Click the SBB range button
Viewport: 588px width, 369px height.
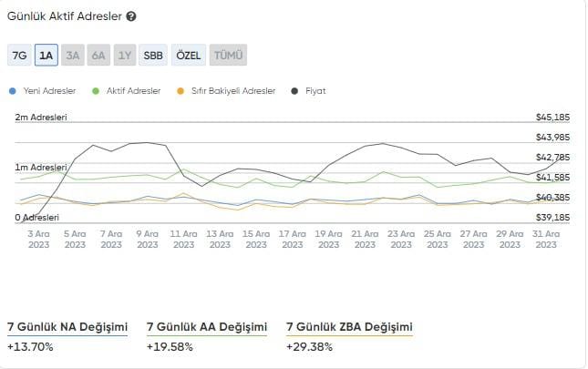(153, 56)
